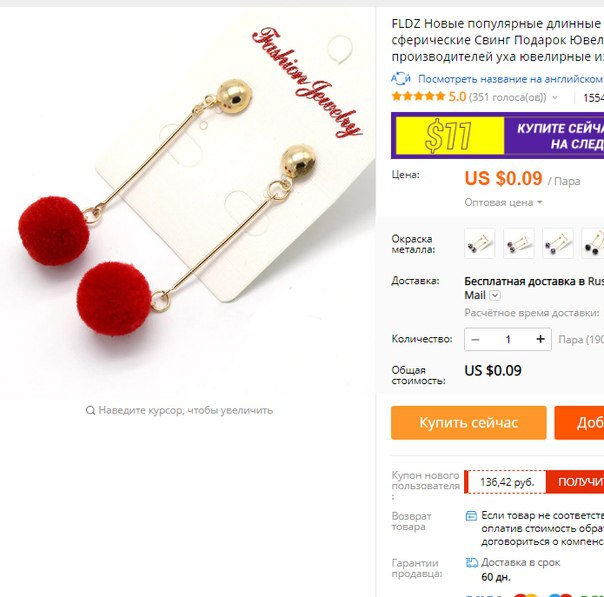This screenshot has height=597, width=604.
Task: Select the third metal color variant thumbnail
Action: [558, 243]
